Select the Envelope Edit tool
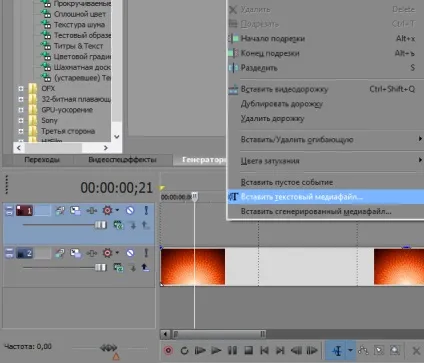The height and width of the screenshot is (363, 424). click(363, 350)
